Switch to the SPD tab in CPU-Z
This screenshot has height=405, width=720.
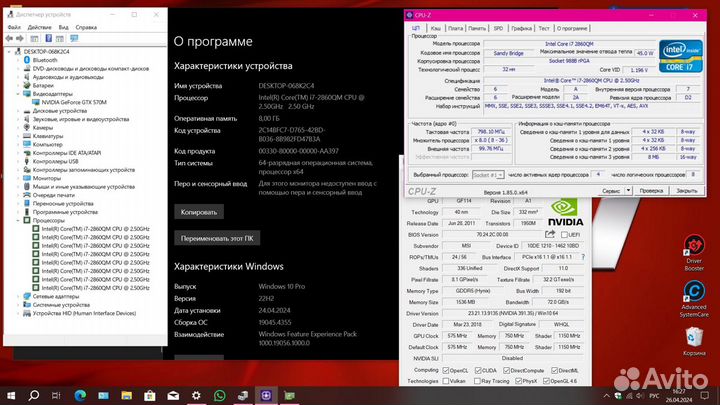point(498,28)
